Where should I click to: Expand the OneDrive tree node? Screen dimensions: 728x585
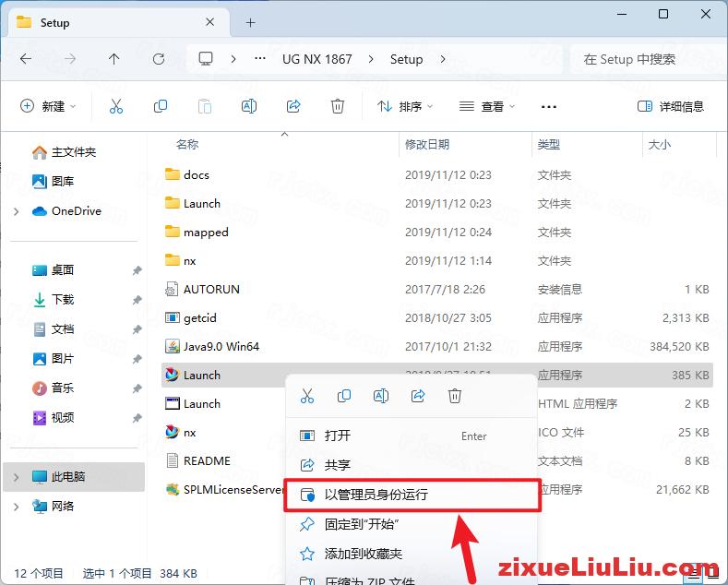(x=17, y=211)
